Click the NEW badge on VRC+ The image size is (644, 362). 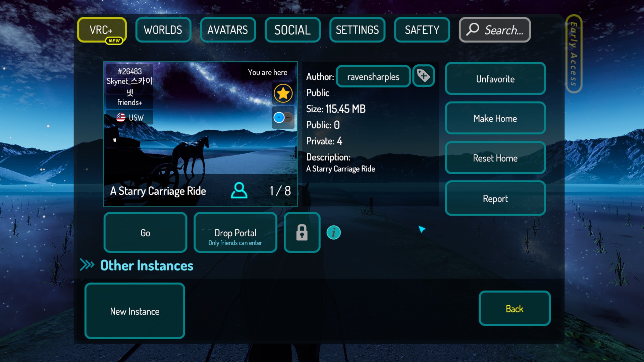pyautogui.click(x=114, y=41)
